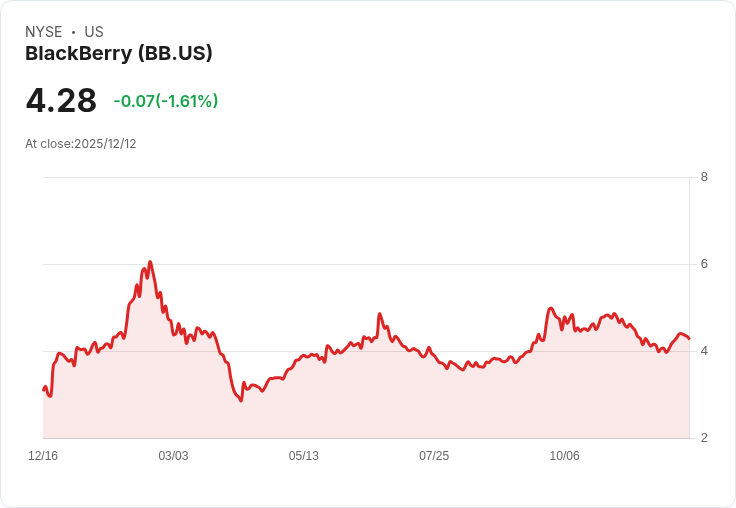Click the US market label
This screenshot has width=736, height=508.
tap(94, 32)
